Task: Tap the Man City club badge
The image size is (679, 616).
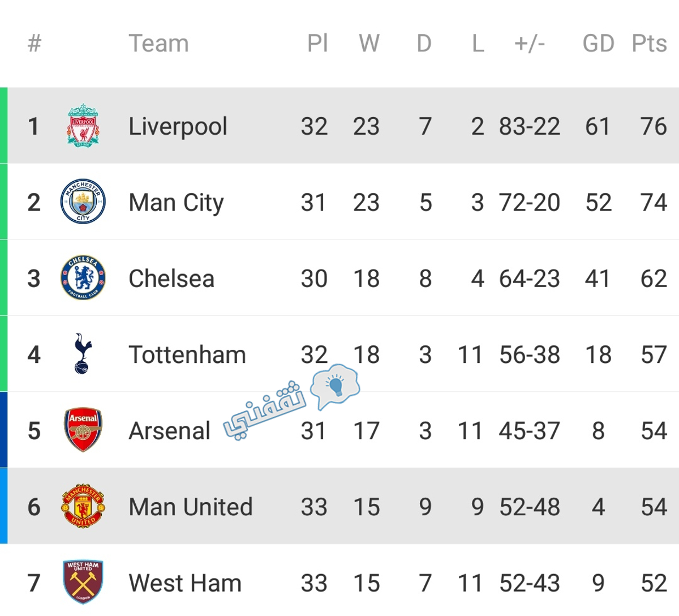Action: 83,202
